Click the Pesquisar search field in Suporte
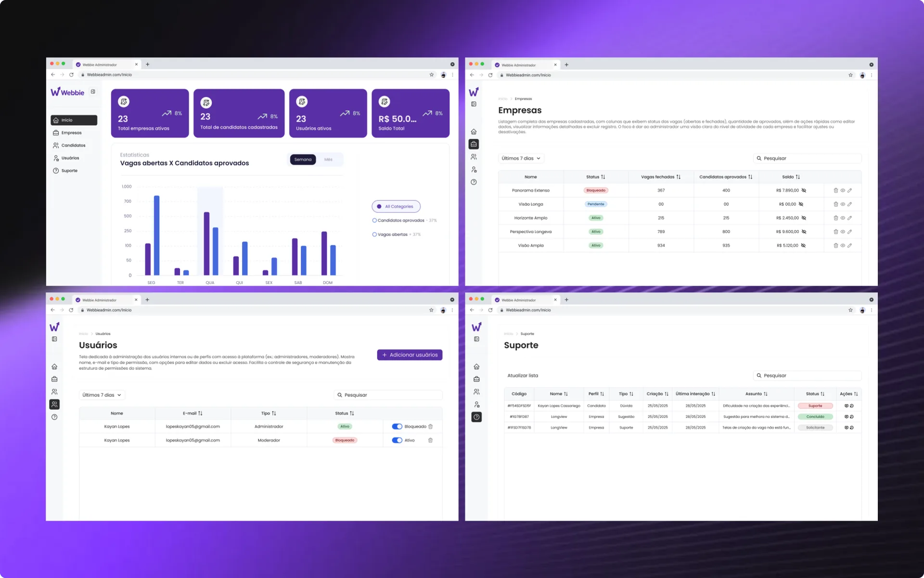 pyautogui.click(x=807, y=376)
